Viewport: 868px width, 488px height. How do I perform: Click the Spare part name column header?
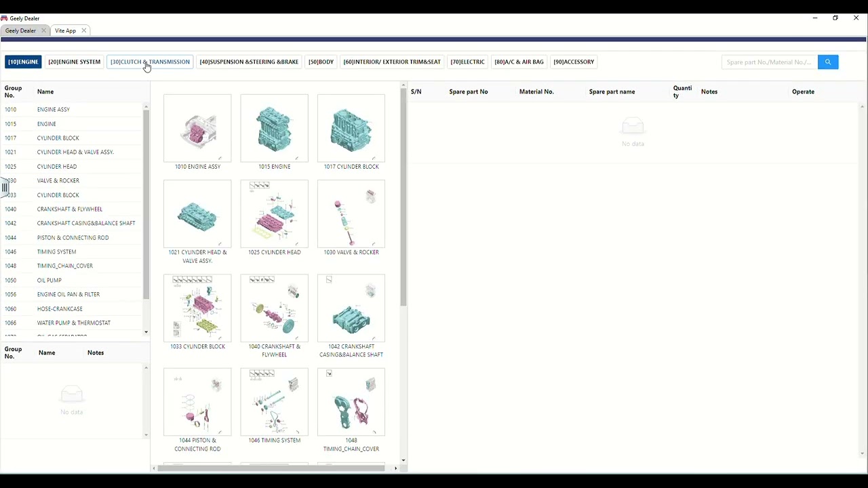click(612, 91)
